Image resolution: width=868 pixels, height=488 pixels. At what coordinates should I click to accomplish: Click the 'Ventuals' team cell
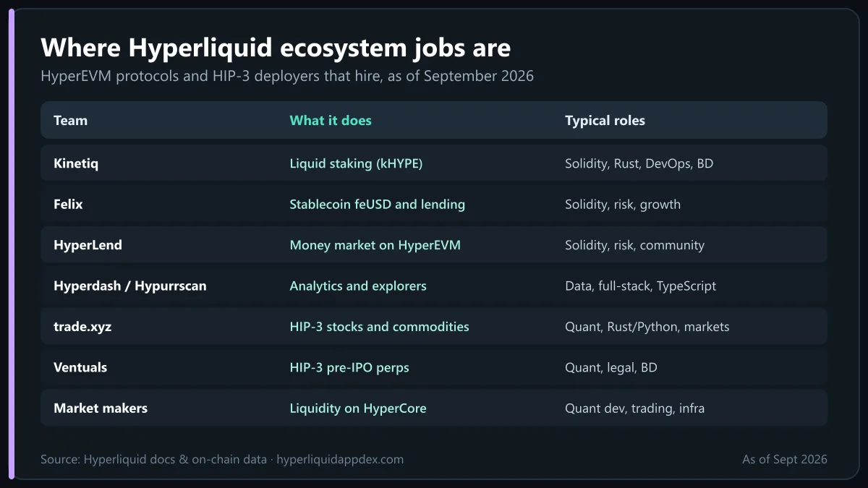click(x=80, y=367)
